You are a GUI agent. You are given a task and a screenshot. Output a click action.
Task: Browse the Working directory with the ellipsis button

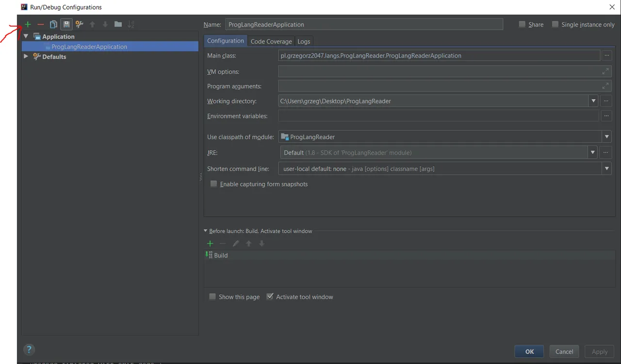click(605, 101)
